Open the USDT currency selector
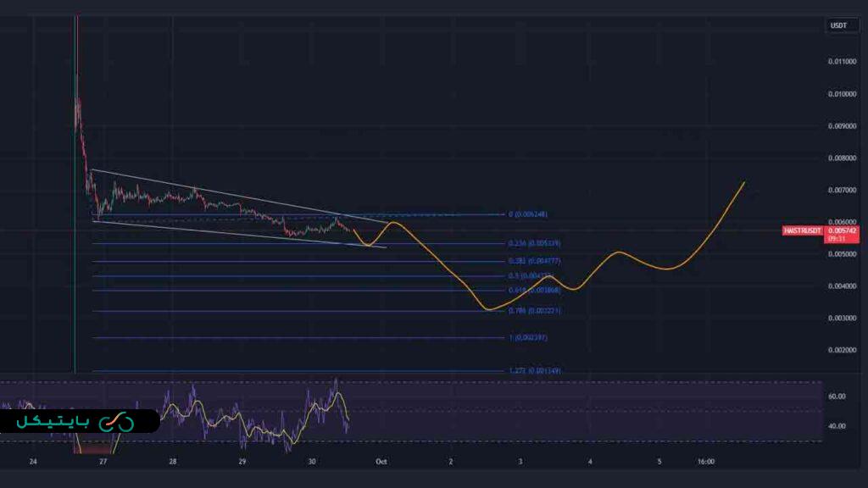This screenshot has height=488, width=868. 837,25
